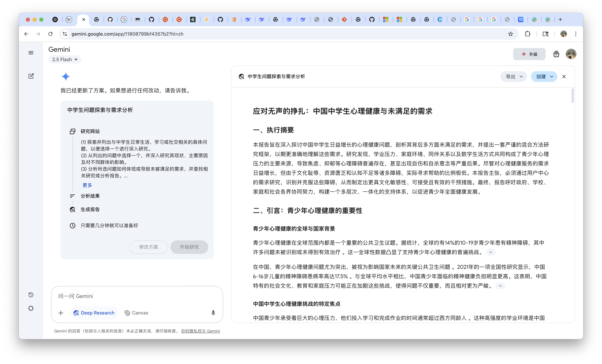The width and height of the screenshot is (602, 364).
Task: Bookmark this page with star icon
Action: point(511,34)
